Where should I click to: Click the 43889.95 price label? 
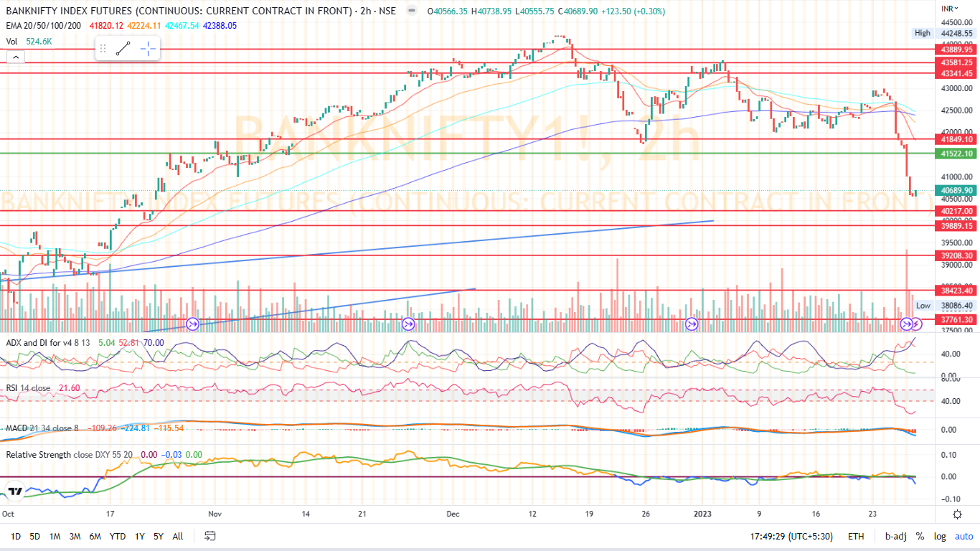coord(957,50)
